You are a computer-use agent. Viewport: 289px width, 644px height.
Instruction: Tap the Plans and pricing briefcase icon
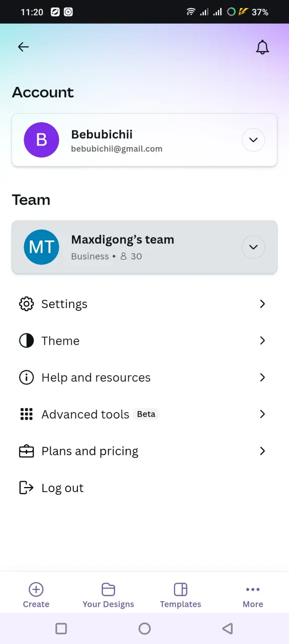point(26,451)
